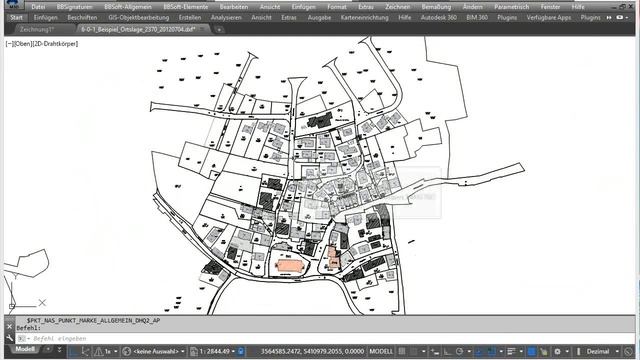Select the Beschriften ribbon tab
The width and height of the screenshot is (640, 360).
pos(82,18)
